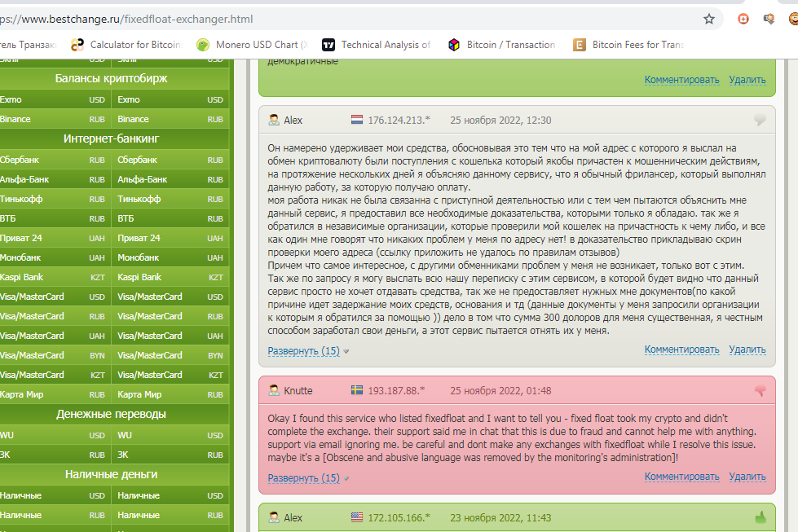Select Visa/MasterCard UAH in the right column
This screenshot has height=532, width=798.
point(170,336)
